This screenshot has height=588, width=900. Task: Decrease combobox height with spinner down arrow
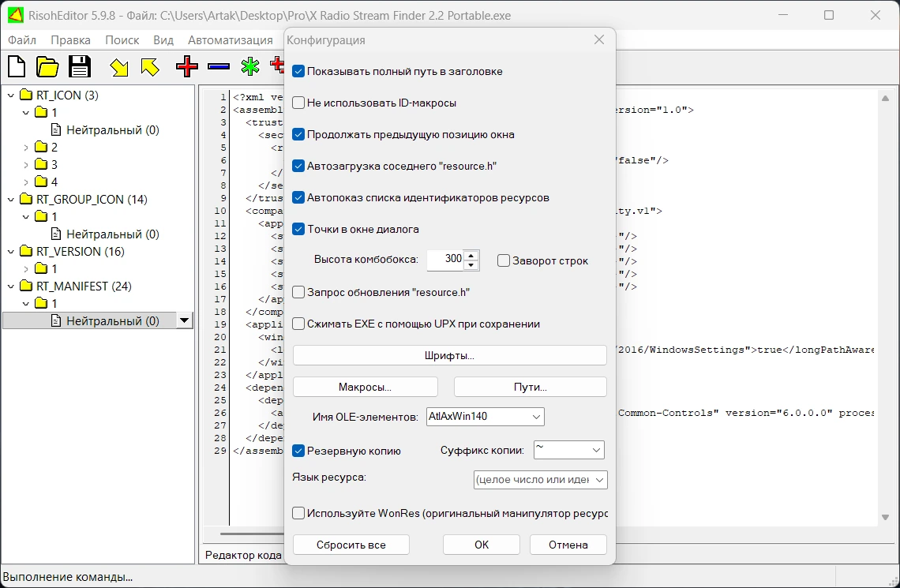471,265
